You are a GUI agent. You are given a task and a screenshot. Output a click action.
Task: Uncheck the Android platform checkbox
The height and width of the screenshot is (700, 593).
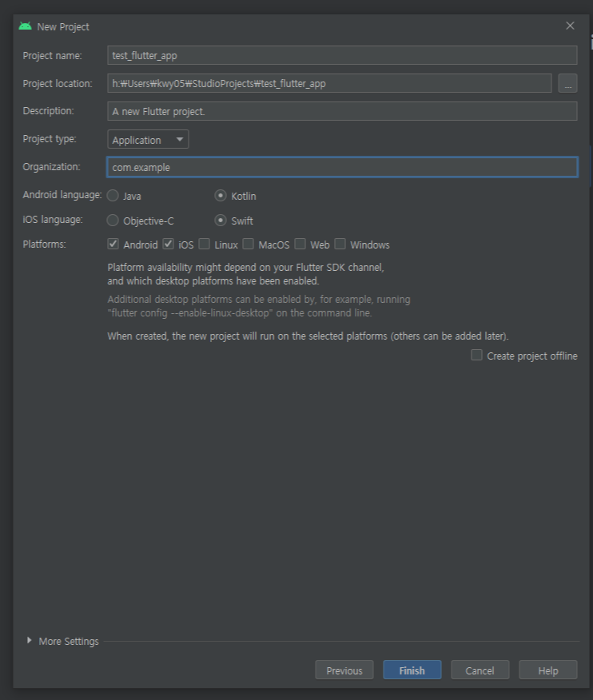click(113, 245)
